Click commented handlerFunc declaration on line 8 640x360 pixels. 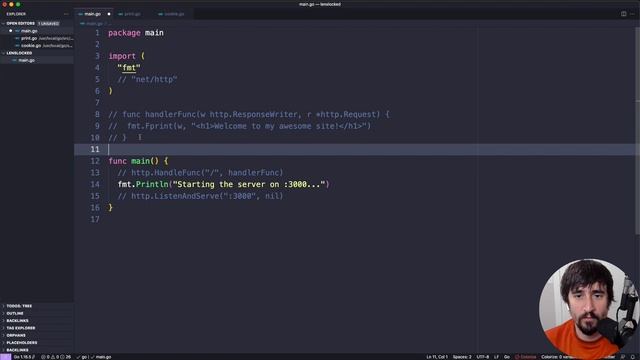249,115
